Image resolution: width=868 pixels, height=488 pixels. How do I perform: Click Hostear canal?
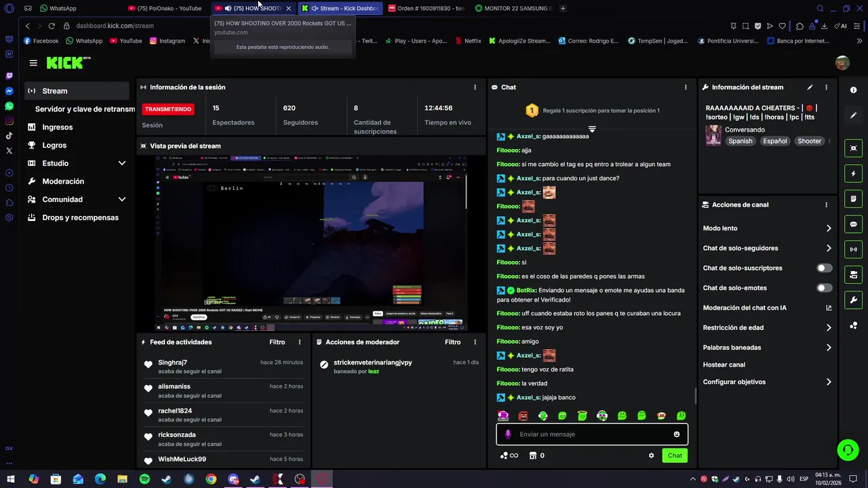(x=724, y=365)
